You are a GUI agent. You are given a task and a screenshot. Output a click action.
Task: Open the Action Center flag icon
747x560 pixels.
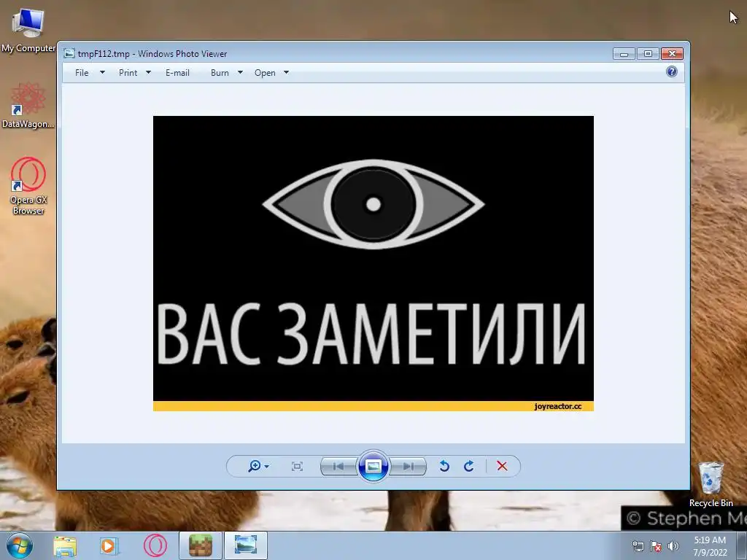click(x=656, y=547)
